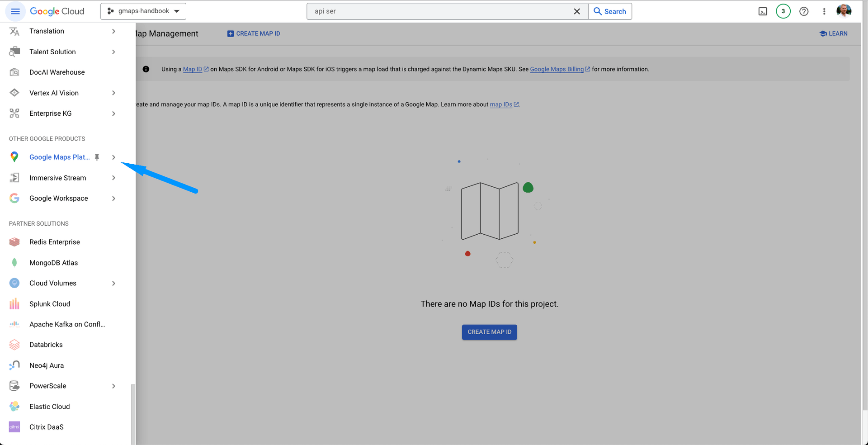This screenshot has height=445, width=868.
Task: Click the Citrix DaaS icon
Action: point(14,427)
